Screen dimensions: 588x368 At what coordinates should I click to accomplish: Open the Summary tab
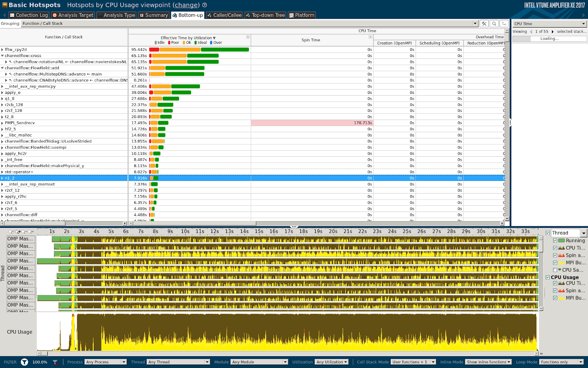(x=154, y=15)
